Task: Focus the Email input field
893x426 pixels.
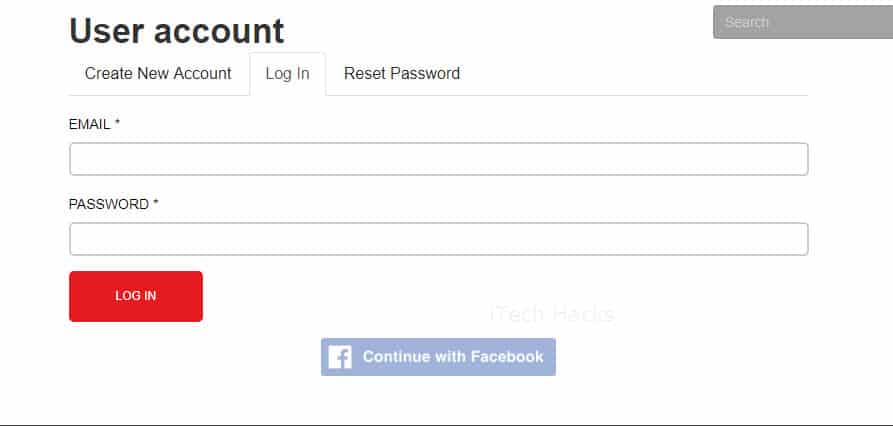Action: 438,159
